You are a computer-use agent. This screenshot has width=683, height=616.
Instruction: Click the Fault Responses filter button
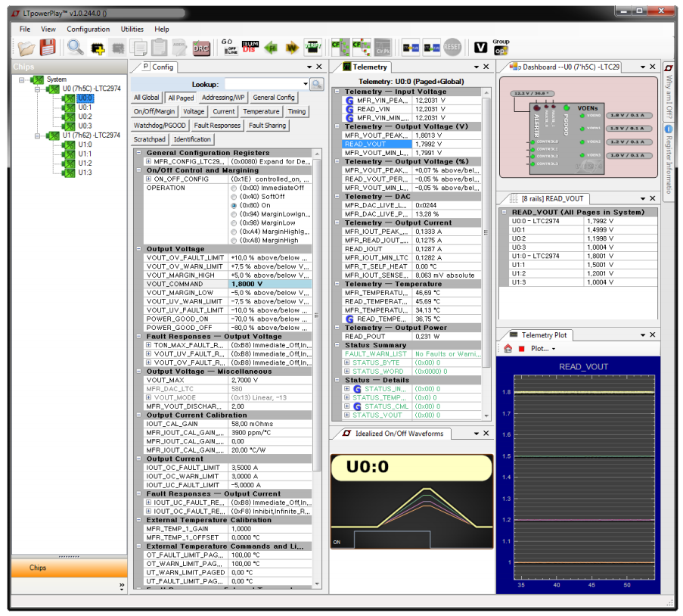217,126
